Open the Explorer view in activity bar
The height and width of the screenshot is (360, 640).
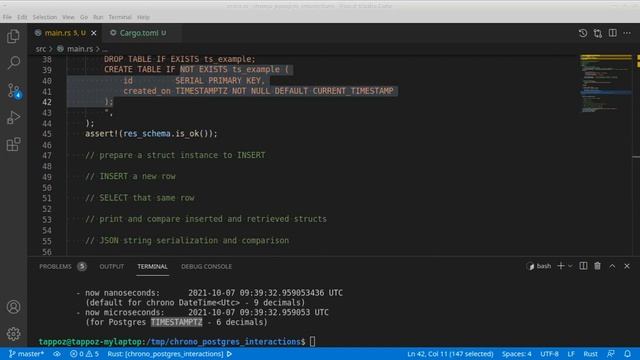tap(13, 36)
